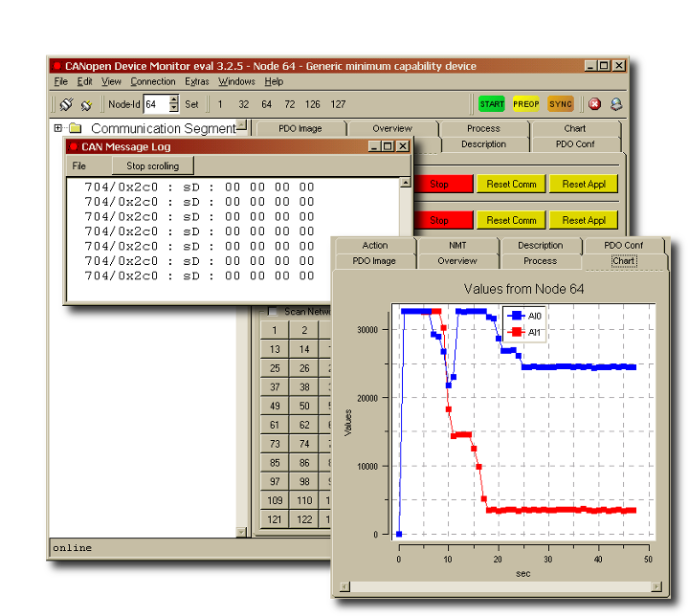Click the connect plug icon in toolbar
Viewport: 689px width, 616px height.
(66, 104)
